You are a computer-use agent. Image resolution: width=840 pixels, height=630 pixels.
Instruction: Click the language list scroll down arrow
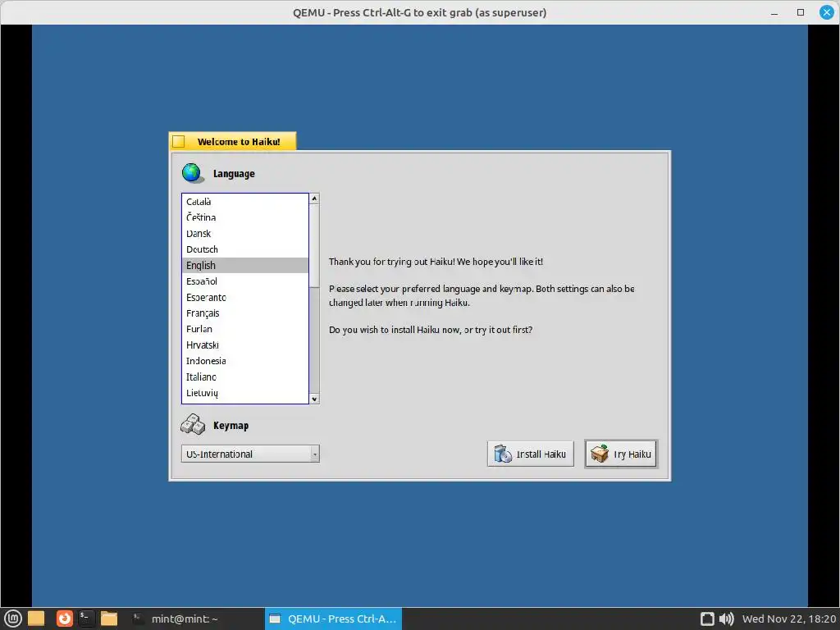click(314, 399)
